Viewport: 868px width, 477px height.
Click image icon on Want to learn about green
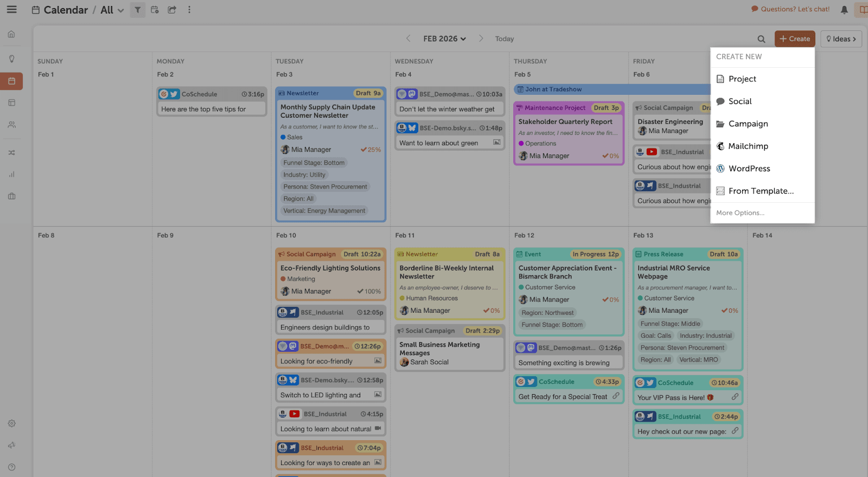pos(496,143)
